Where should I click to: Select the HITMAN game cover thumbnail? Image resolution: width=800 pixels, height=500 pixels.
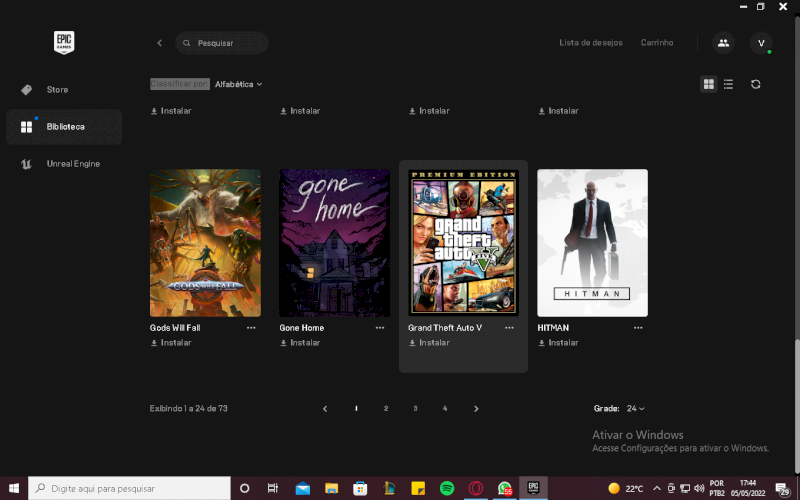point(592,242)
